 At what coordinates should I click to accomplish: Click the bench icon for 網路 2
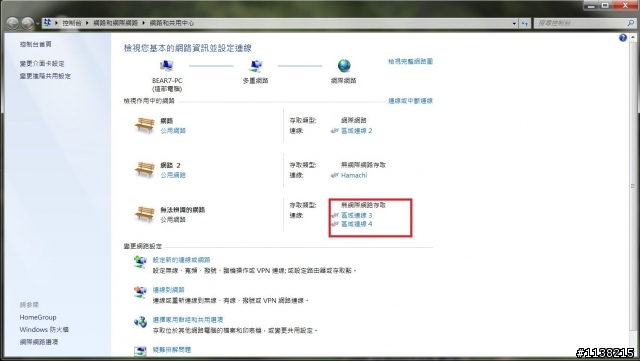click(144, 169)
